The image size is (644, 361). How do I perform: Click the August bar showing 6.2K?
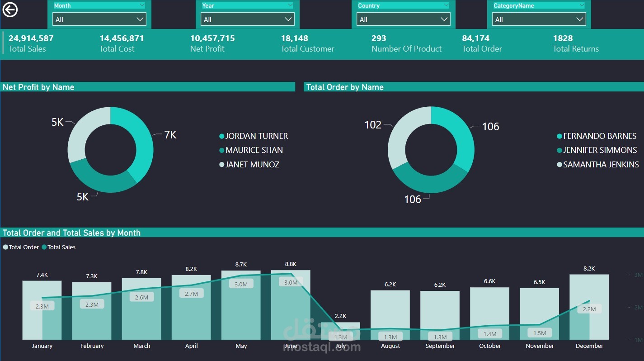tap(390, 315)
